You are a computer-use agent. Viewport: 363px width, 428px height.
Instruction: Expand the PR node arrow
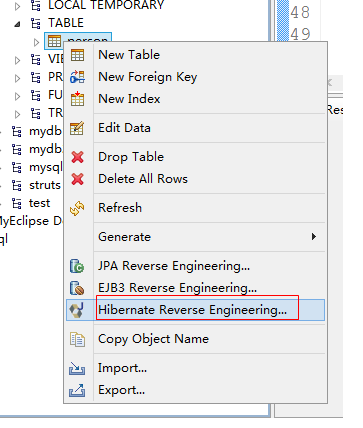click(17, 78)
